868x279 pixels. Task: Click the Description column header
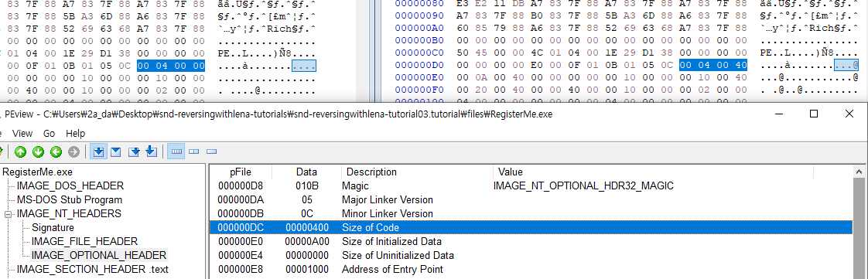pos(418,172)
